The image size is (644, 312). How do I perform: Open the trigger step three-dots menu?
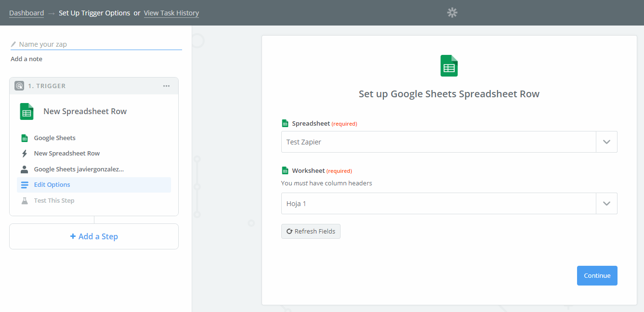166,86
